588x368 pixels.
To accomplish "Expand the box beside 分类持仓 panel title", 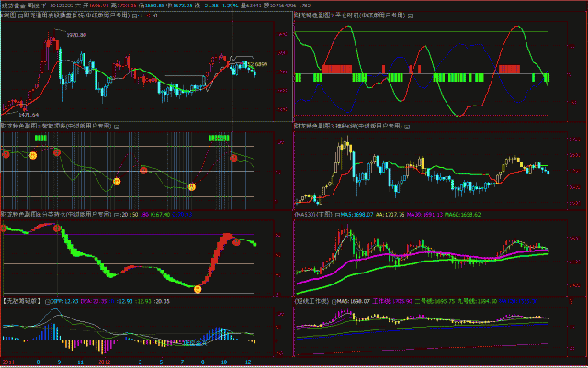I will coord(115,213).
